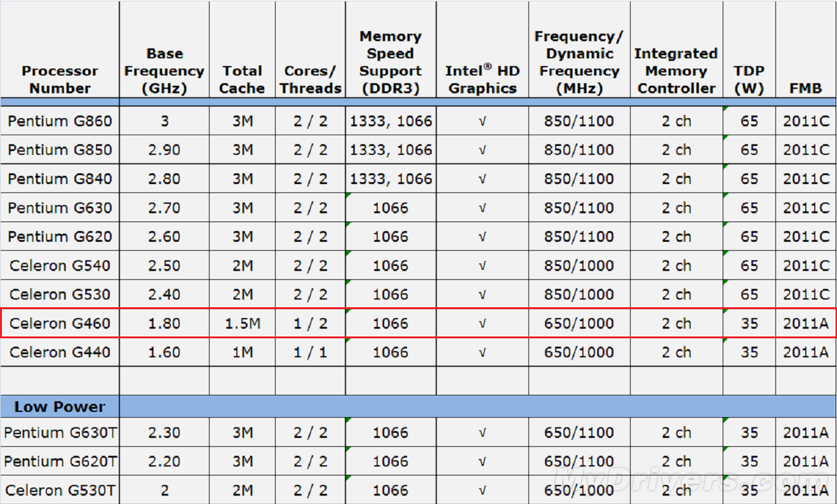Click Pentium G860 memory speed 1333, 1066
The image size is (837, 504).
(391, 121)
